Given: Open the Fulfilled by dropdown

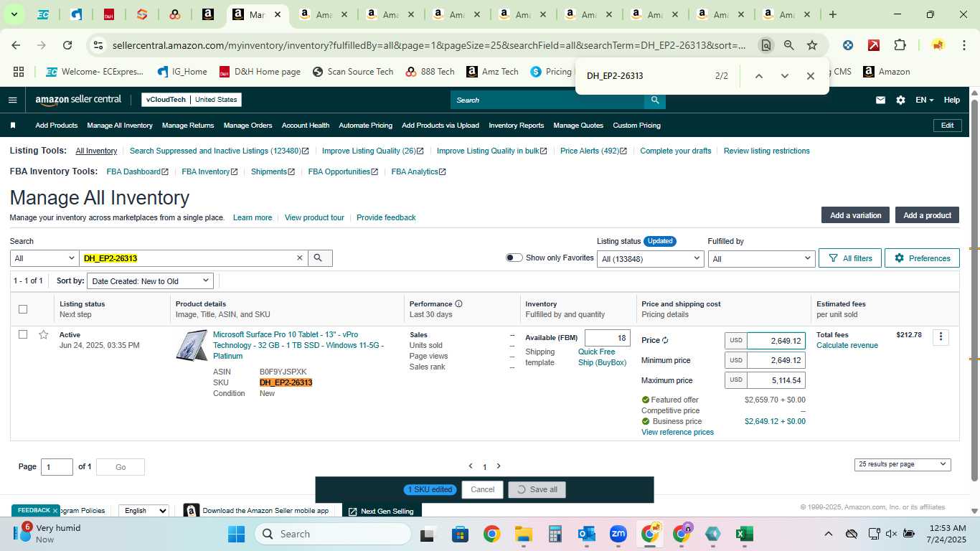Looking at the screenshot, I should (761, 258).
